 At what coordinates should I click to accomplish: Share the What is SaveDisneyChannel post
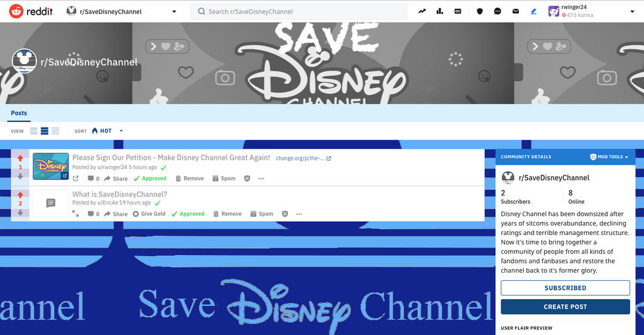[x=116, y=214]
